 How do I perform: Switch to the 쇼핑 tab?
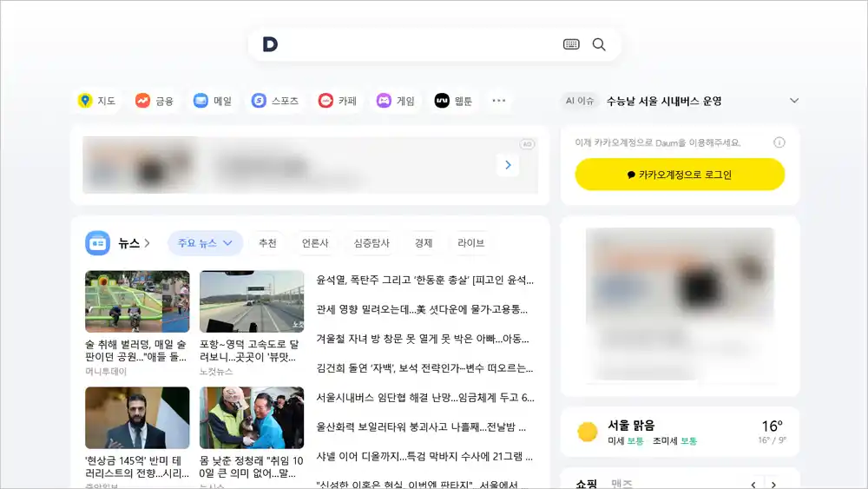point(586,484)
